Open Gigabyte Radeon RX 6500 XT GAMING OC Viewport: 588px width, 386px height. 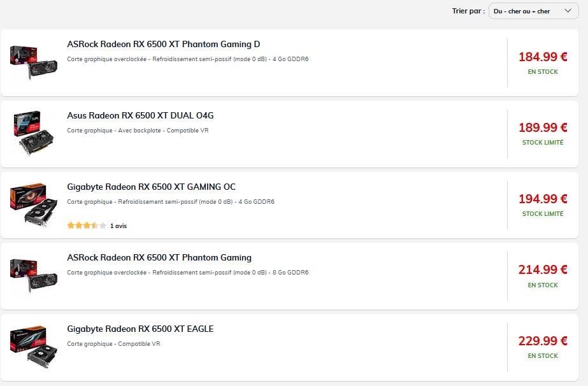click(151, 187)
